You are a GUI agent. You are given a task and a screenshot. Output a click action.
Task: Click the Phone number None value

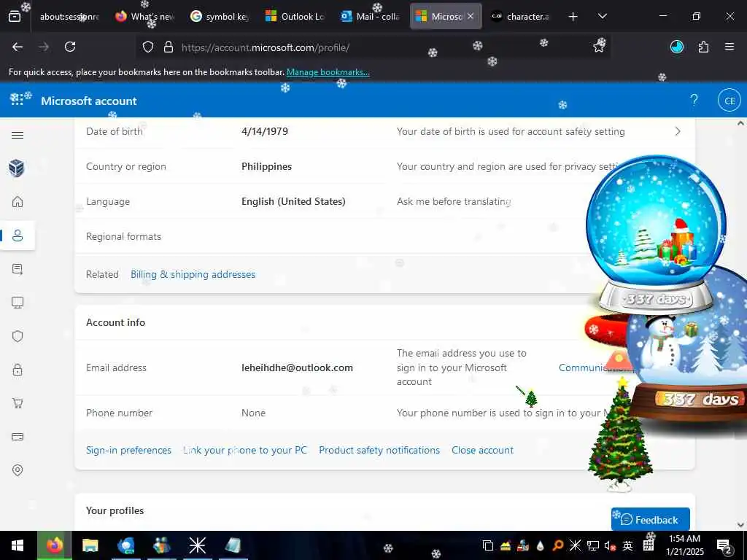(x=253, y=413)
